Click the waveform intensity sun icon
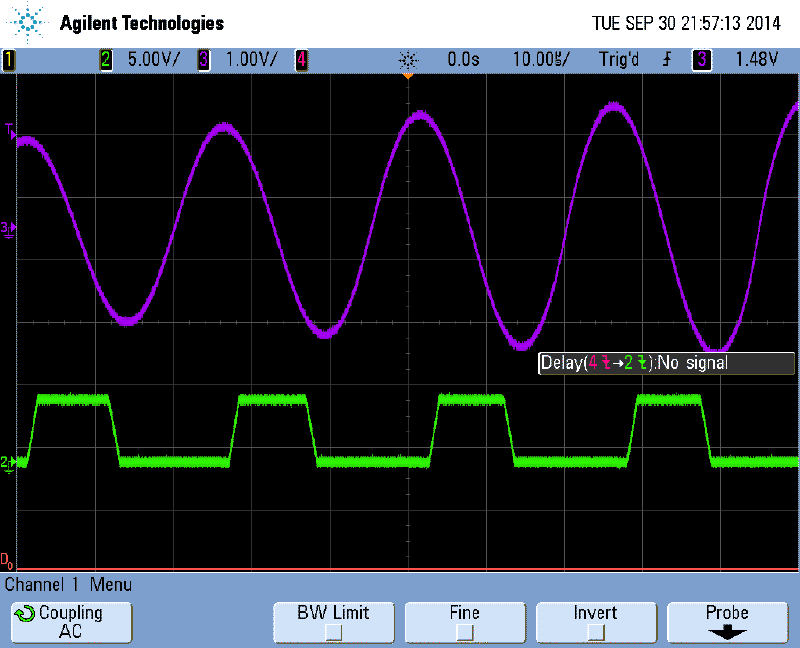This screenshot has width=800, height=648. 406,60
